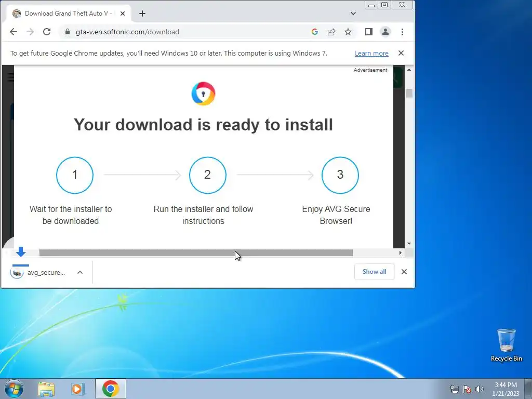Open a new tab with the plus button

point(142,14)
